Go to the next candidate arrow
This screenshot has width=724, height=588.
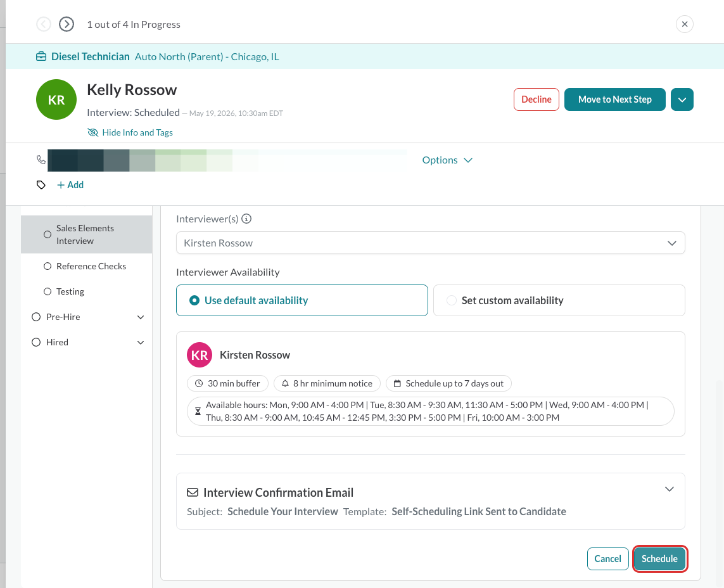[67, 24]
